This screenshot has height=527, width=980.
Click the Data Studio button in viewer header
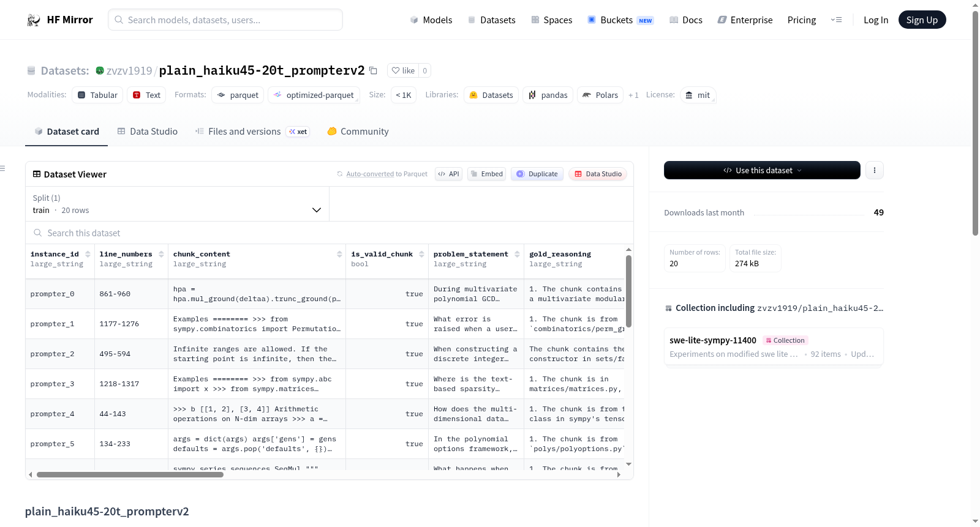[x=598, y=174]
